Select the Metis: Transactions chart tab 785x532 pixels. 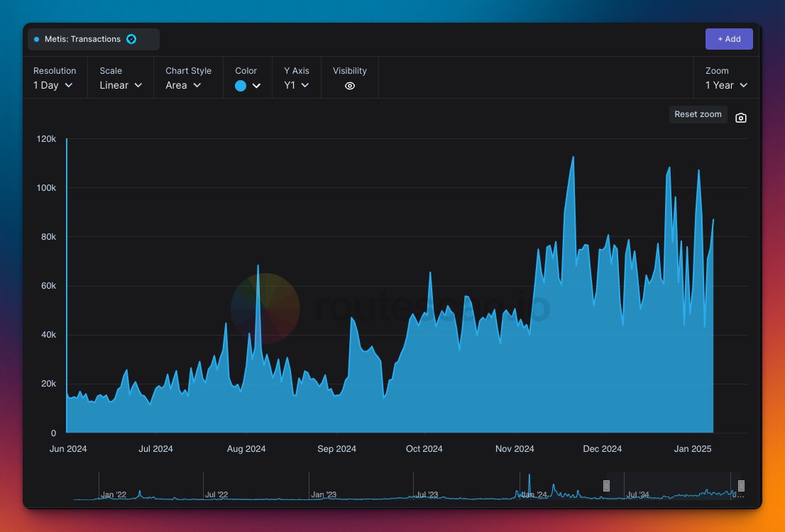pos(92,39)
